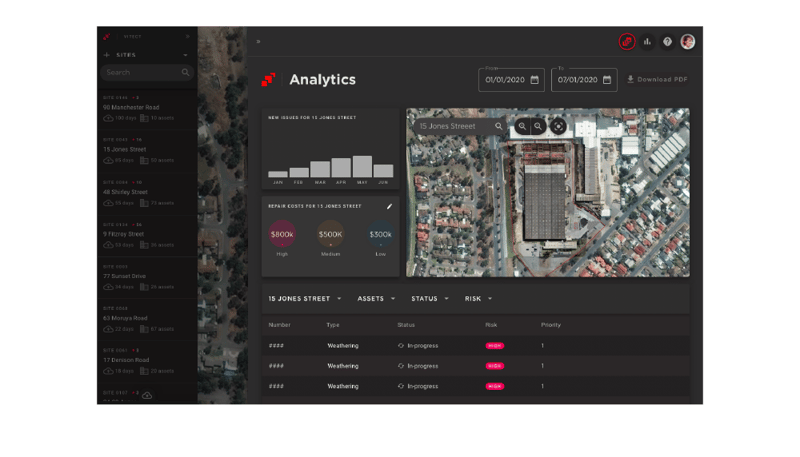The width and height of the screenshot is (800, 457).
Task: Open the calendar picker for the From date
Action: click(534, 80)
